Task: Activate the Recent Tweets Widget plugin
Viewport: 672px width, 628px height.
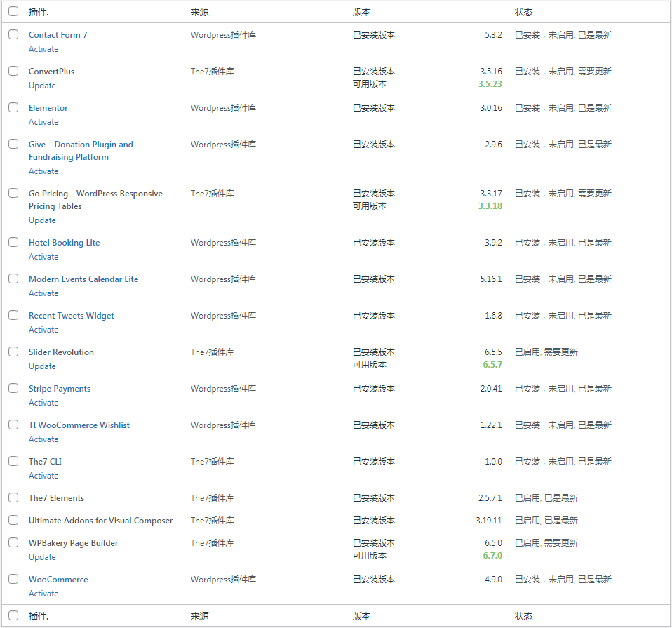Action: 43,330
